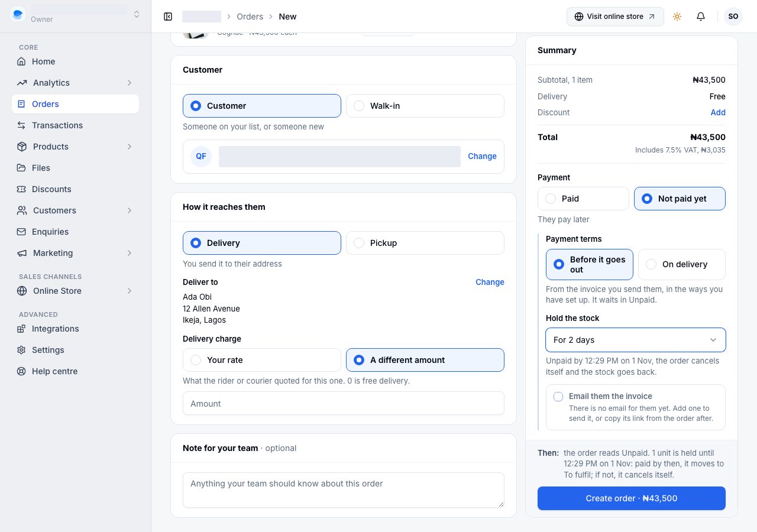Click Visit online store button
Viewport: 757px width, 532px height.
click(615, 17)
